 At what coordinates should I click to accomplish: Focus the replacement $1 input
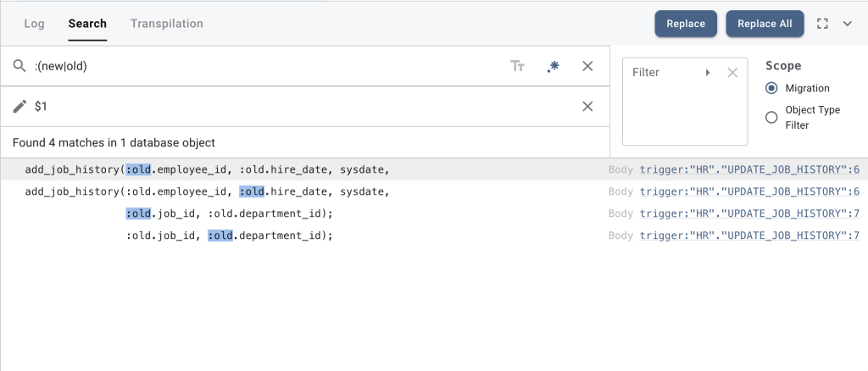pyautogui.click(x=304, y=107)
